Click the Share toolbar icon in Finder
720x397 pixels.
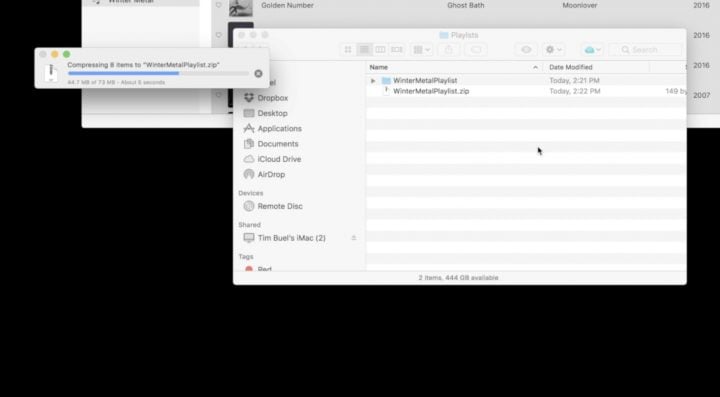449,50
